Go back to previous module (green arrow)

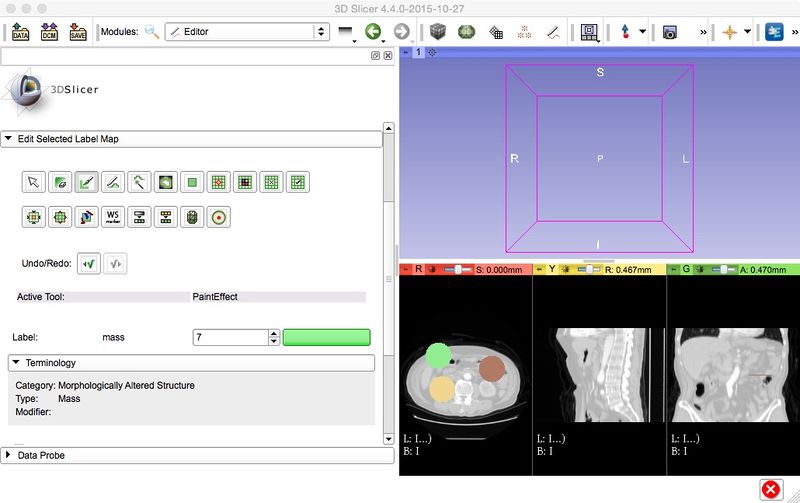(373, 32)
